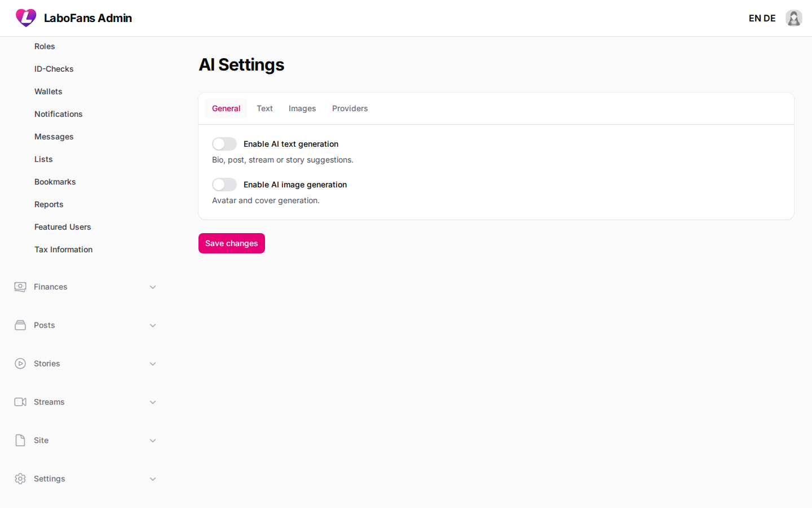Click the Site document icon
Screen dimensions: 812x508
(20, 440)
